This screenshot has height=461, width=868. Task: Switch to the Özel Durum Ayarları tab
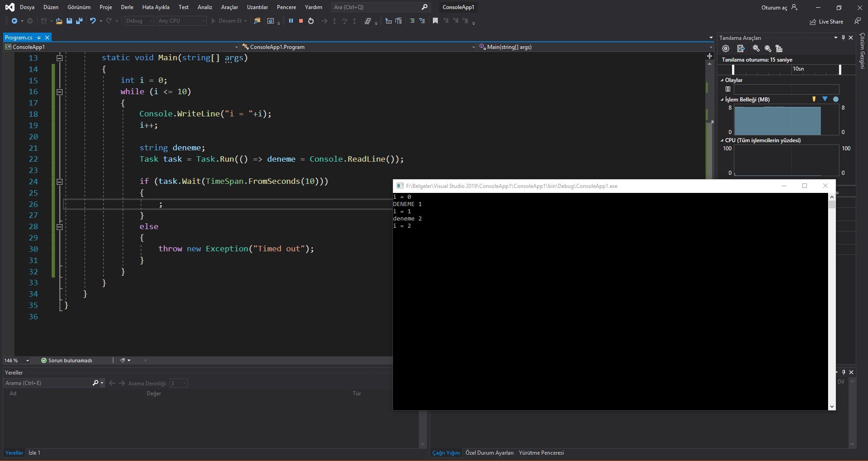(490, 453)
